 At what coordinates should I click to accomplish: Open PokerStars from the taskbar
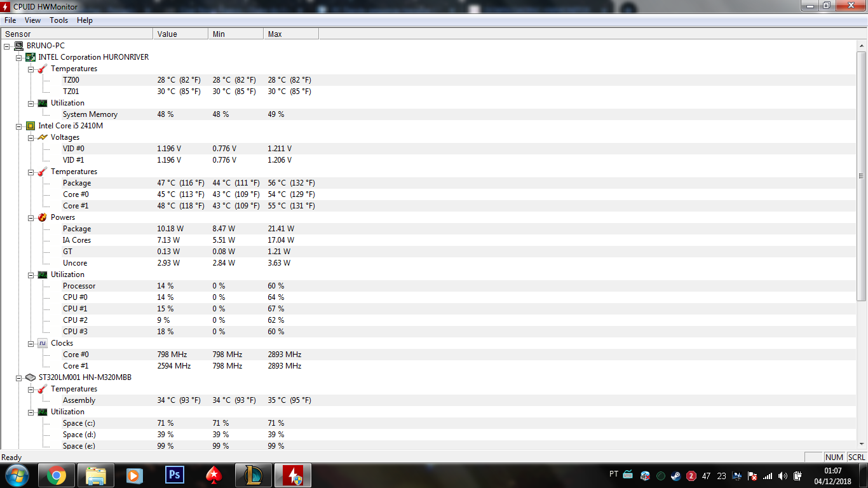pos(214,475)
